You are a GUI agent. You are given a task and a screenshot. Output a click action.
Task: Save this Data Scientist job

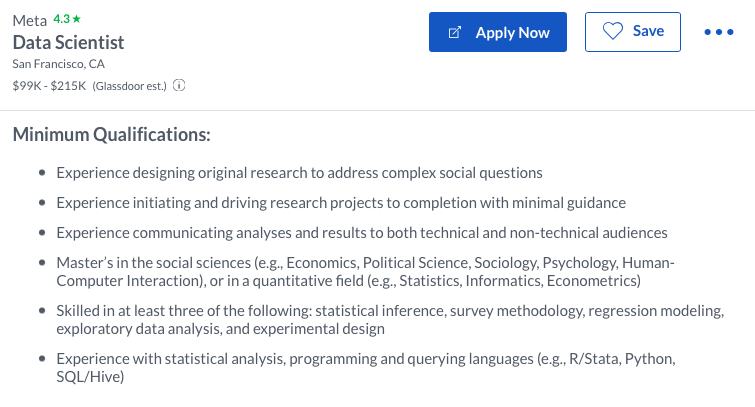(632, 32)
